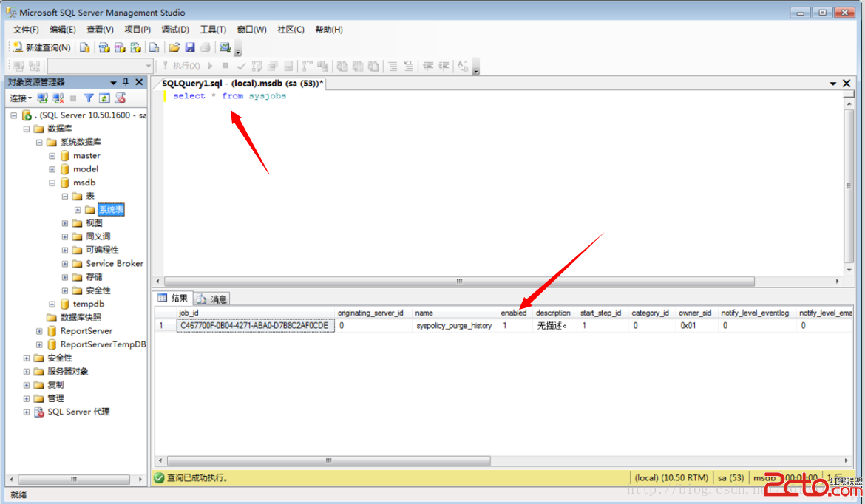Open the Window (窗口) menu
The image size is (865, 504).
(x=251, y=30)
